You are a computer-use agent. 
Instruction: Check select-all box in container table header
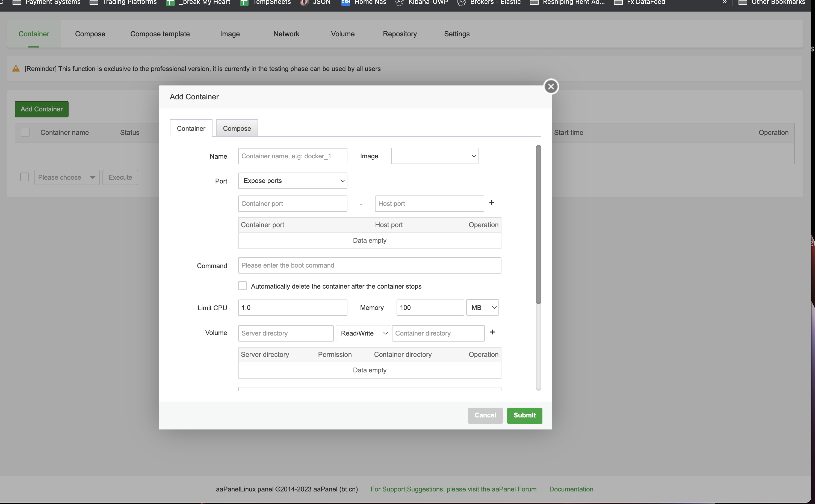tap(25, 132)
